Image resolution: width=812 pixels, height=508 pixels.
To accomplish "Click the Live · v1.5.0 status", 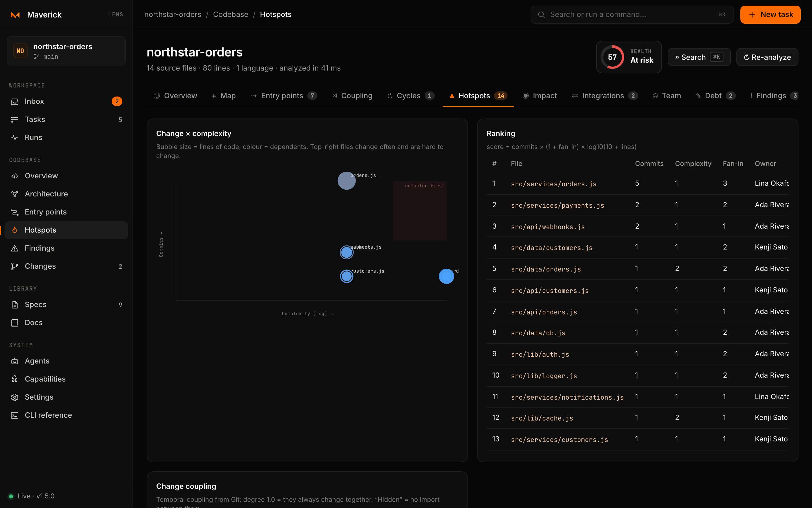I will (x=31, y=496).
